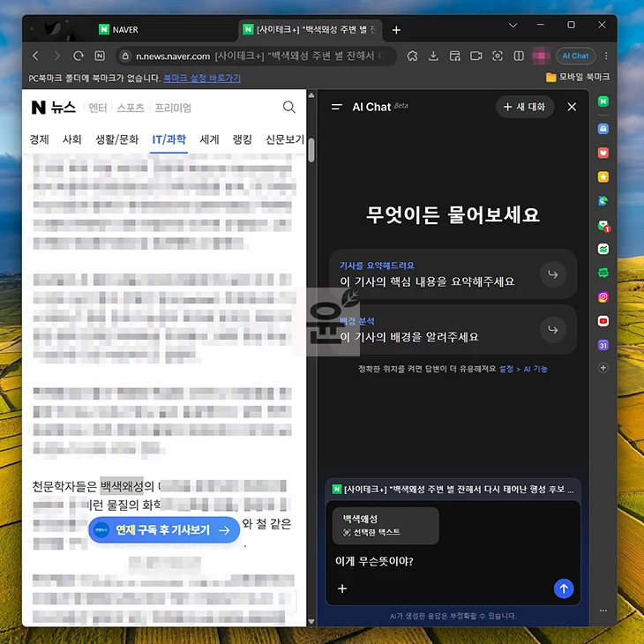
Task: Click the 스포츠 link in the header
Action: pyautogui.click(x=131, y=108)
